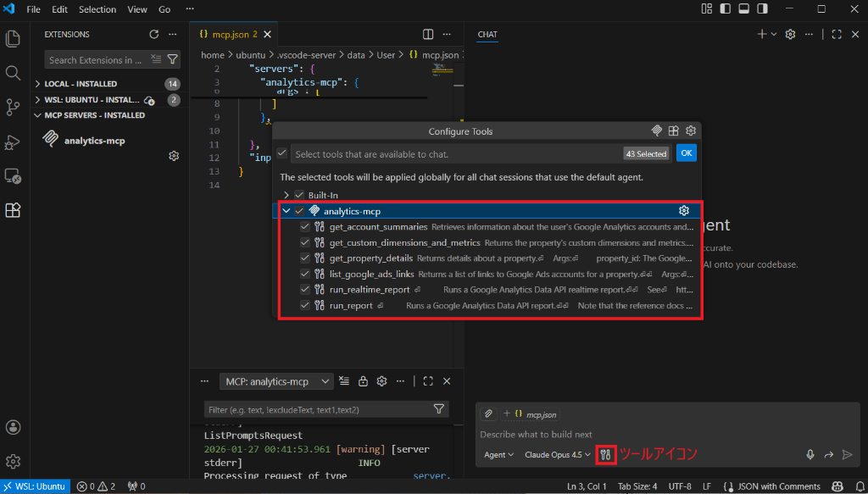This screenshot has height=494, width=868.
Task: Click the extensions icon in Configure Tools header
Action: [x=673, y=131]
